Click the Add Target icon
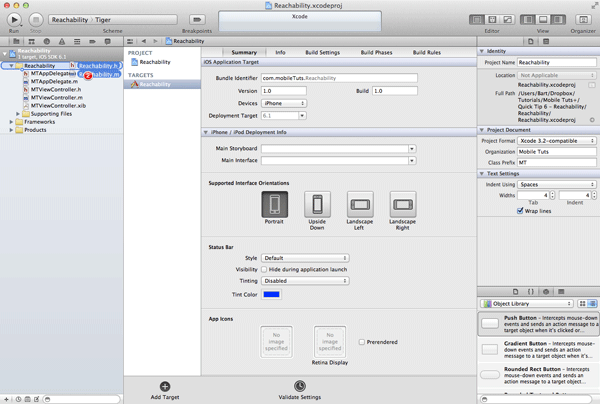 click(165, 387)
